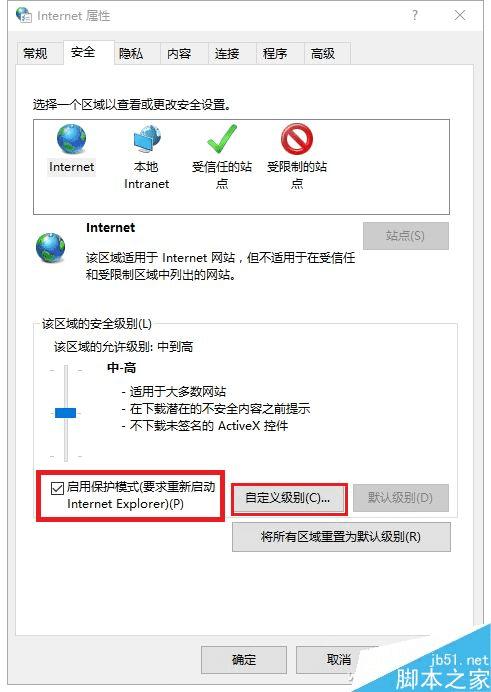Switch to the 常规 tab
The height and width of the screenshot is (692, 491).
(35, 54)
